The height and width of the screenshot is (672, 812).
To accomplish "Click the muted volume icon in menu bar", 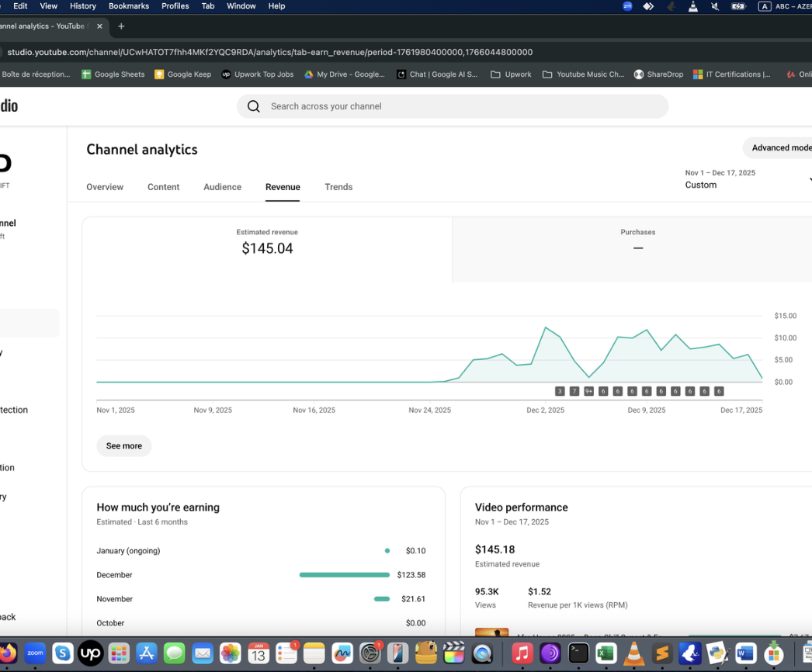I will click(714, 6).
